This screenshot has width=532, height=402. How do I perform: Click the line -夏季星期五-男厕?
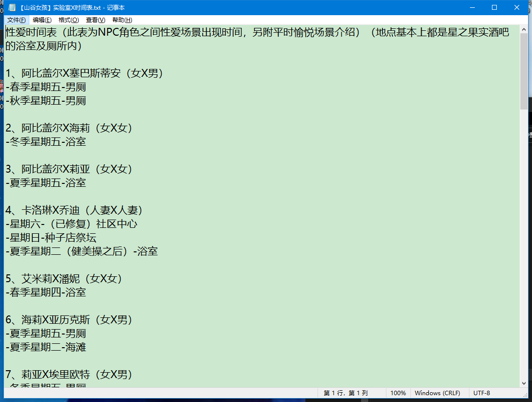46,334
